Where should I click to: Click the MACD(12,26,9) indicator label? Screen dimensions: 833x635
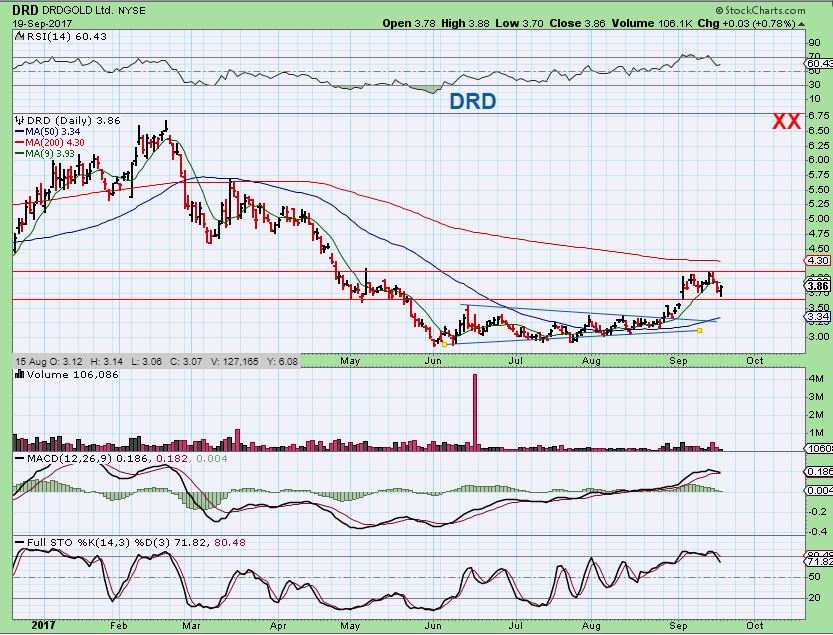70,458
